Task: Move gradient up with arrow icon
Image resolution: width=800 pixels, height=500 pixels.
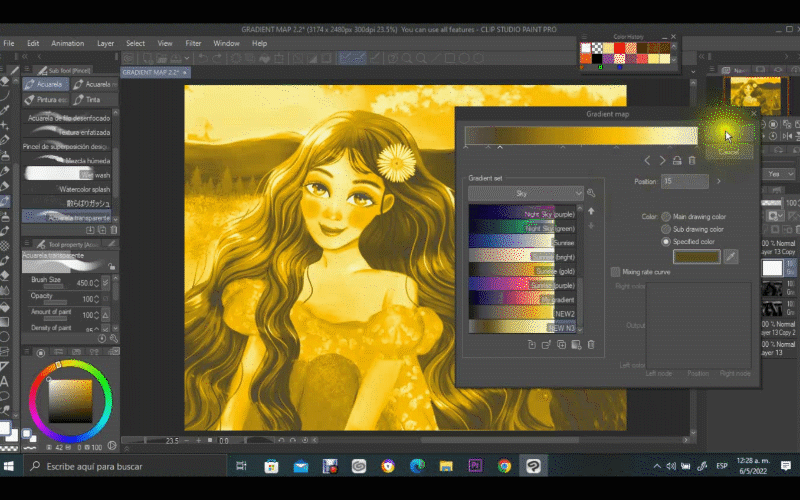Action: point(591,211)
